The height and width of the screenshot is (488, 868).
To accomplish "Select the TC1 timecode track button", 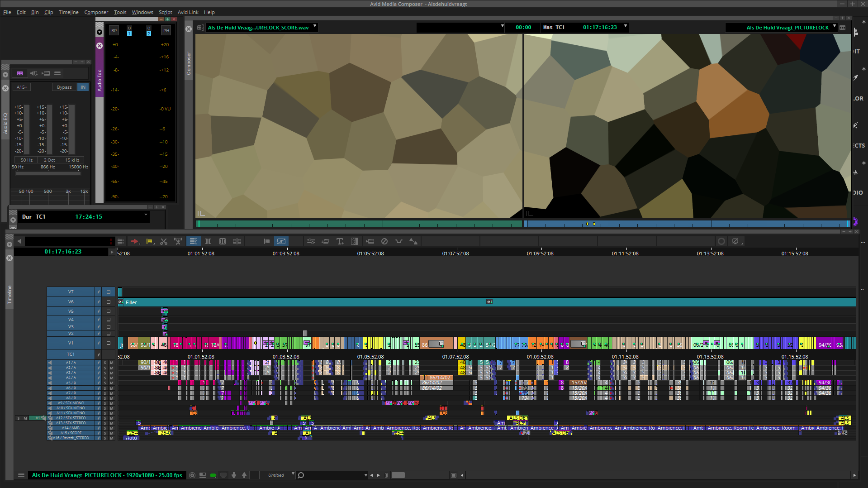I will point(71,354).
